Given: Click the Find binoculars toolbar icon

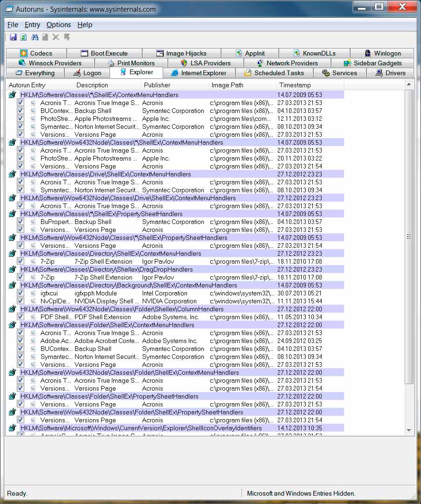Looking at the screenshot, I should pos(35,37).
